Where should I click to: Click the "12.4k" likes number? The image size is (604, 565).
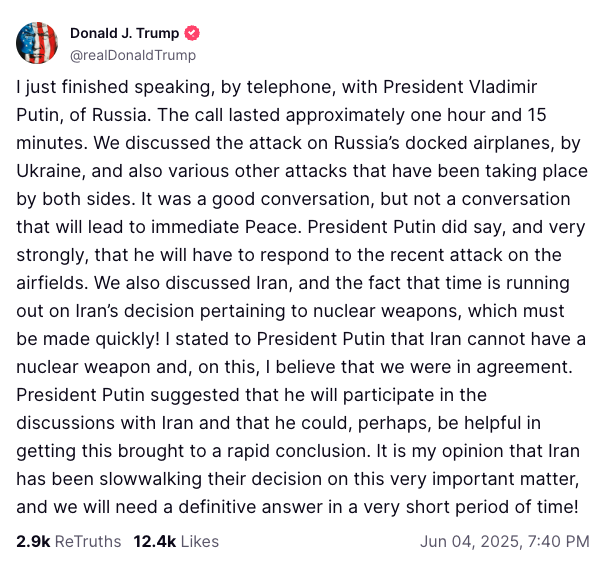click(x=153, y=541)
